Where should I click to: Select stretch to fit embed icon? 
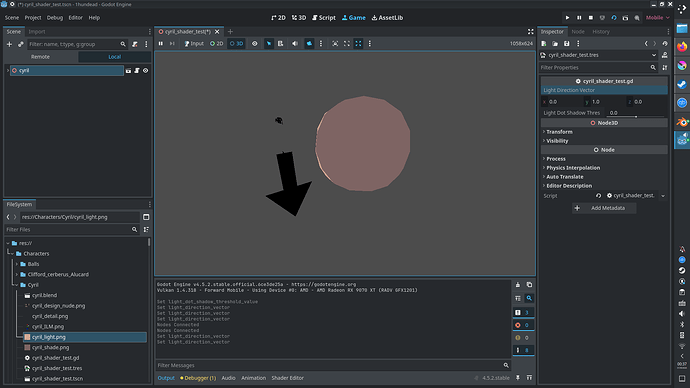point(358,44)
